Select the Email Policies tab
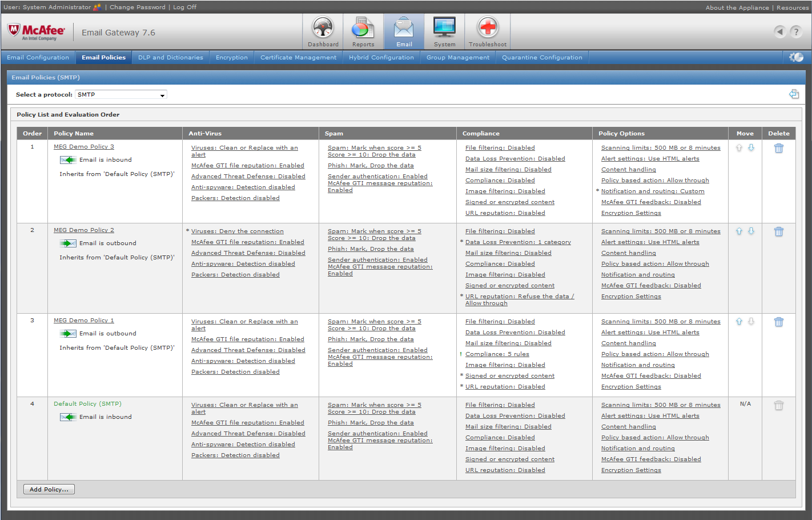Image resolution: width=812 pixels, height=520 pixels. pyautogui.click(x=103, y=57)
